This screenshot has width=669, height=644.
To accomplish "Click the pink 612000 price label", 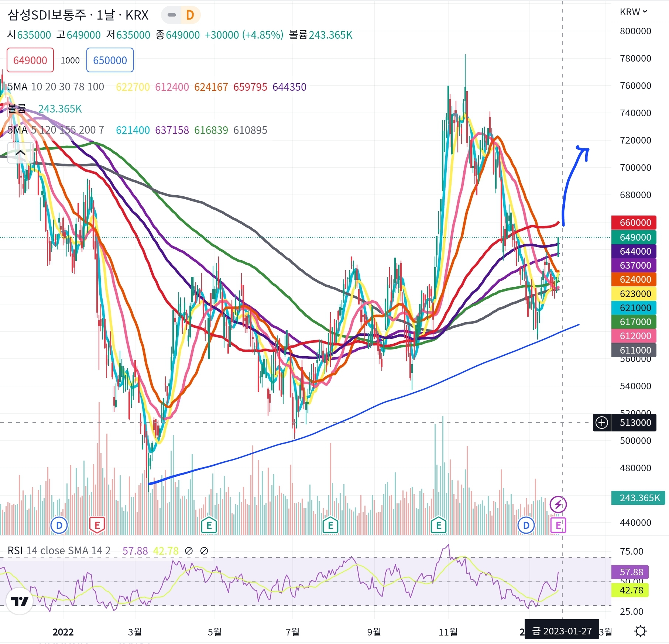I will click(x=634, y=336).
